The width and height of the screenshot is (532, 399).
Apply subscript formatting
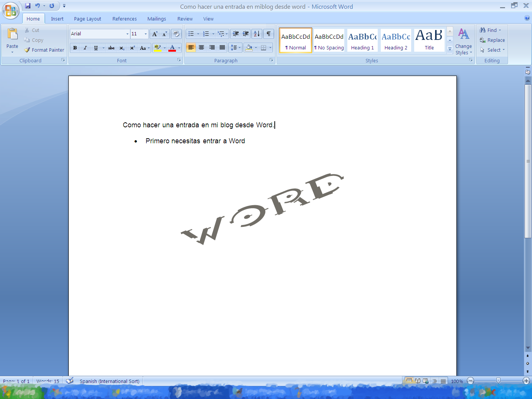(x=122, y=48)
